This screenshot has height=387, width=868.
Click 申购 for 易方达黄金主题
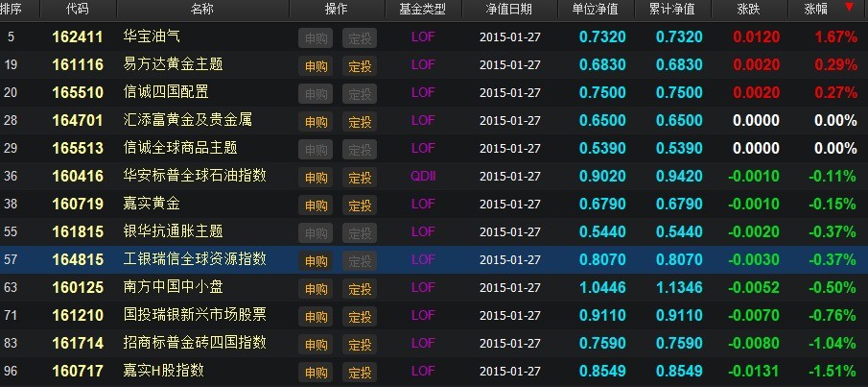tap(317, 66)
